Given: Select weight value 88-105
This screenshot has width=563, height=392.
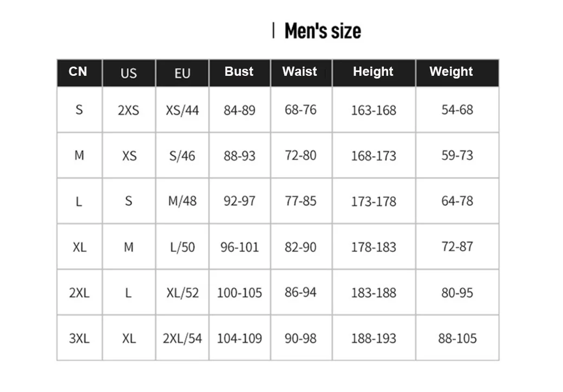Looking at the screenshot, I should 457,339.
